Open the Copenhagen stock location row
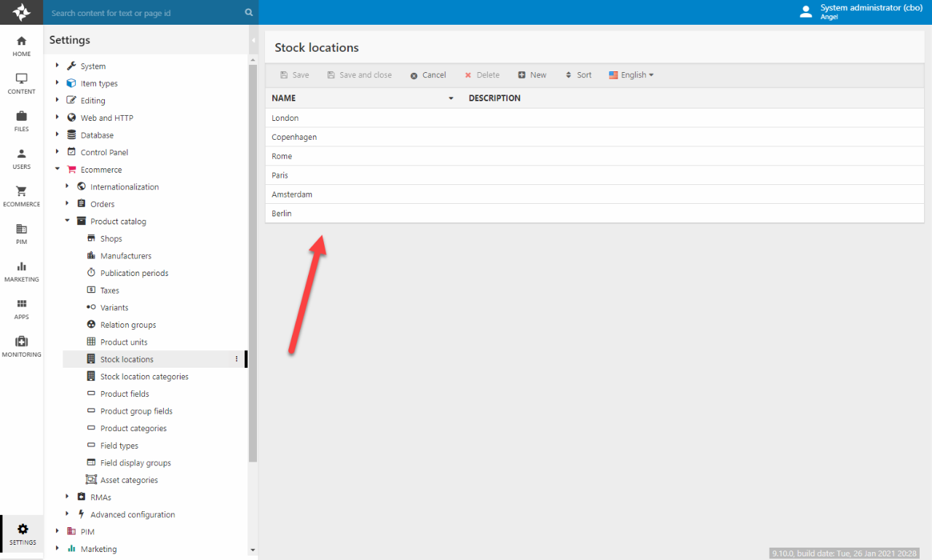 tap(294, 137)
